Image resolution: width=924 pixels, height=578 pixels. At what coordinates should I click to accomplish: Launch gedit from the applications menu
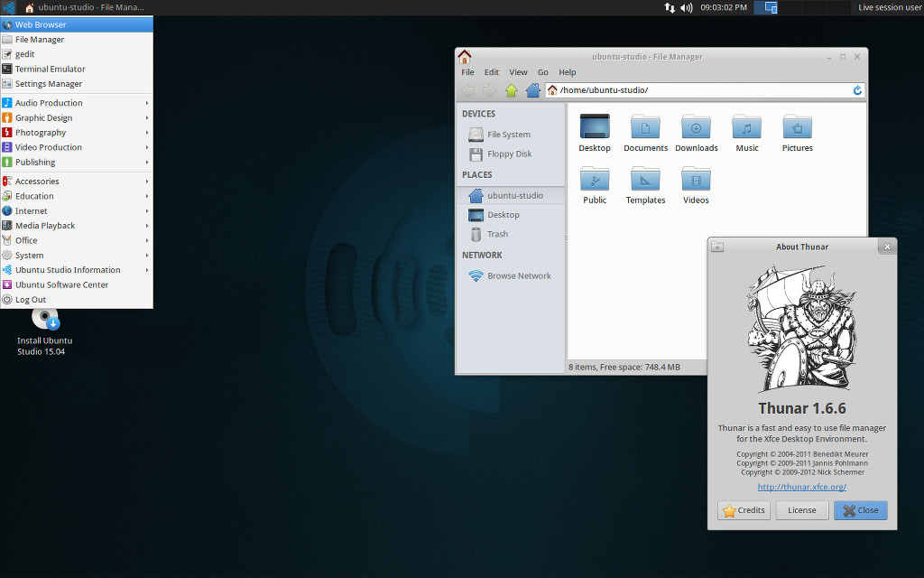pos(77,54)
